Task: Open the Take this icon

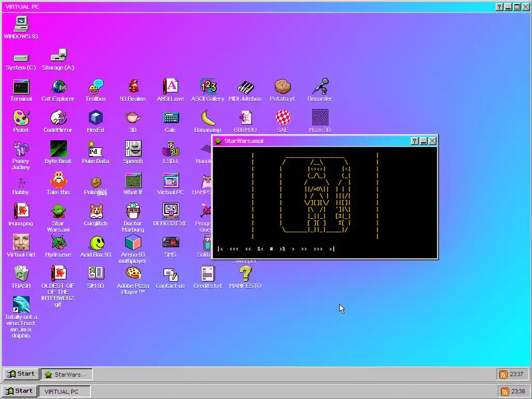Action: tap(58, 180)
